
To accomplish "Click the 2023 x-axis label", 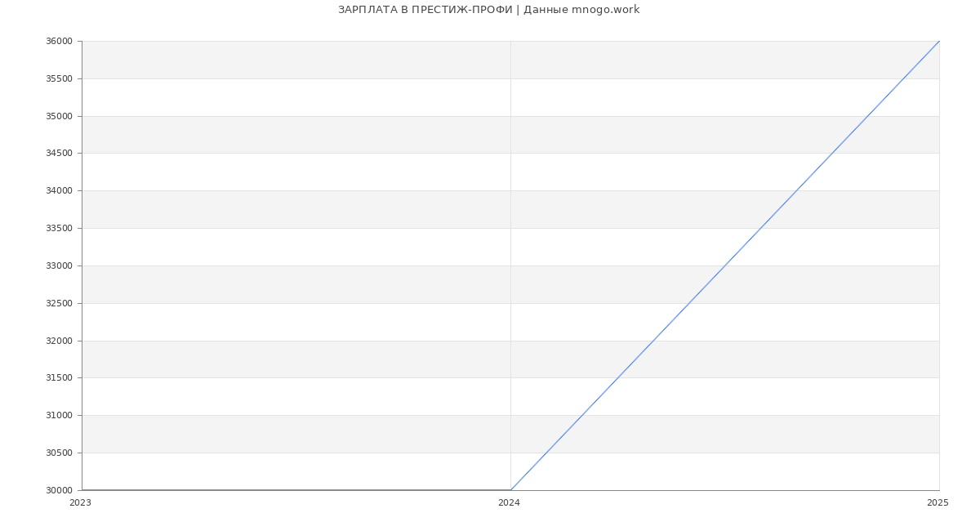I will 81,503.
